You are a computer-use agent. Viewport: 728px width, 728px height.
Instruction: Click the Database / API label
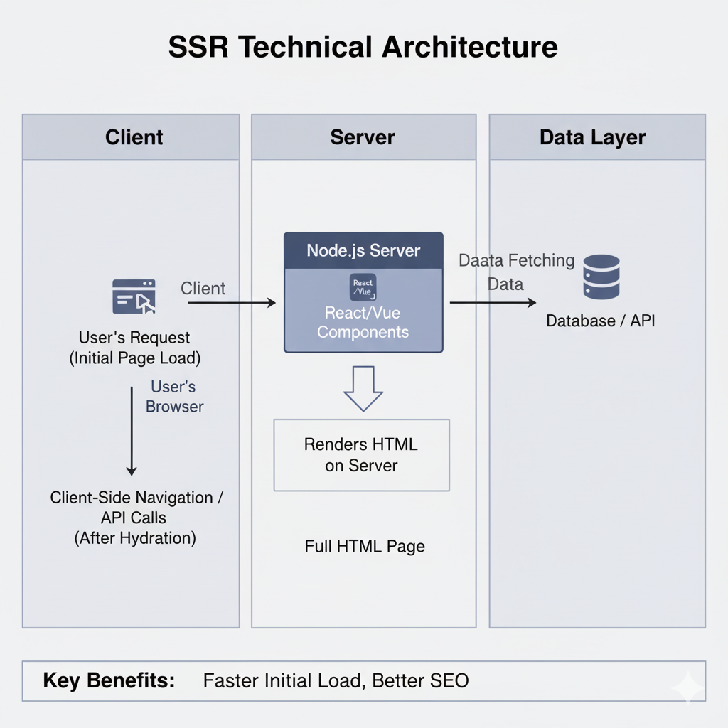(600, 321)
